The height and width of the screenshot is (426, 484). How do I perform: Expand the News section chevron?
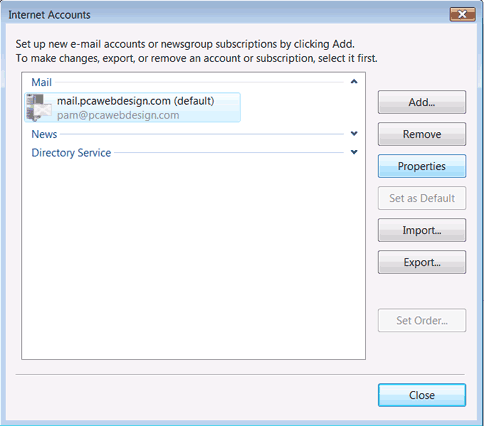pos(354,134)
